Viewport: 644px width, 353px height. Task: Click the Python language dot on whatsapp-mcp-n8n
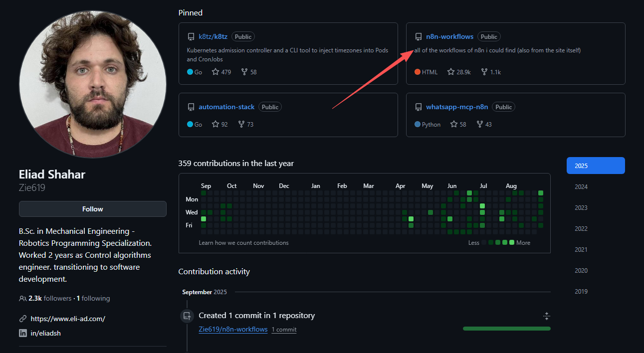coord(418,124)
